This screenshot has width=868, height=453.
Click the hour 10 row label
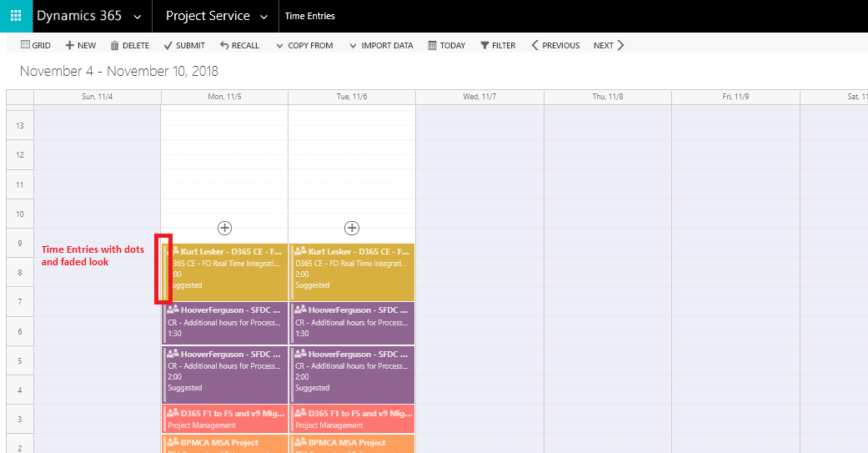pos(20,214)
